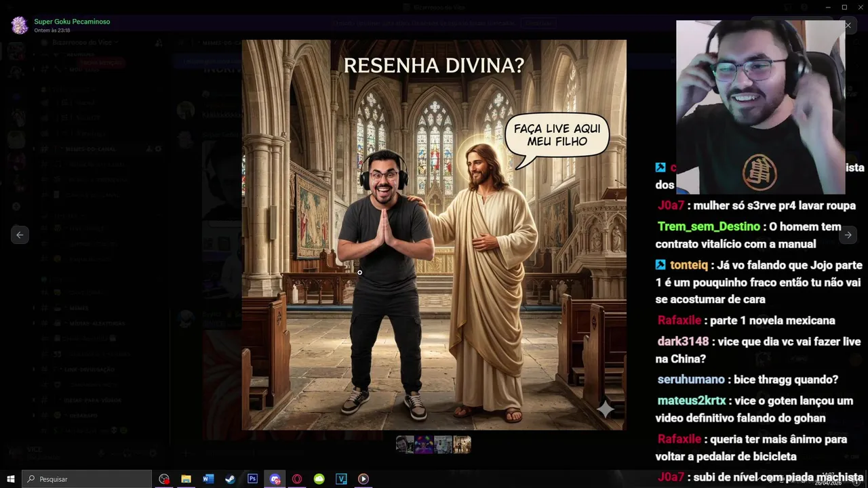Open Super Goku Pecaminoso's avatar
Image resolution: width=868 pixels, height=488 pixels.
pyautogui.click(x=20, y=26)
